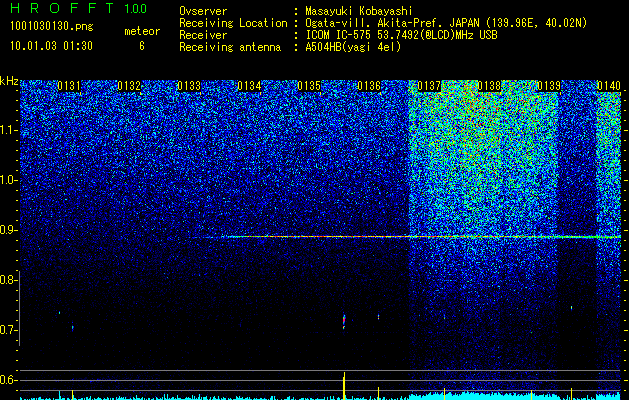The image size is (629, 400).
Task: Click the 0.7 frequency axis label
Action: pyautogui.click(x=8, y=330)
